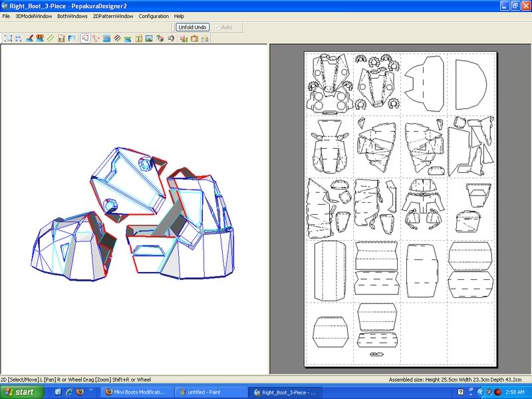This screenshot has height=399, width=532.
Task: Open the File menu
Action: (x=6, y=16)
